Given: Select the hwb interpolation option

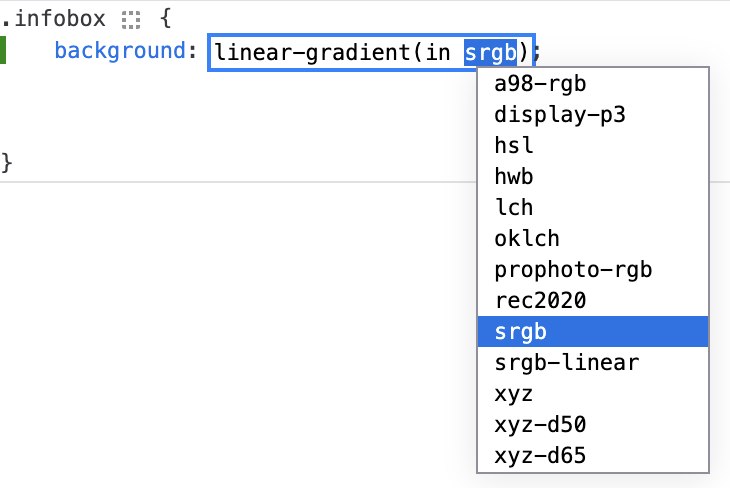Looking at the screenshot, I should point(514,177).
